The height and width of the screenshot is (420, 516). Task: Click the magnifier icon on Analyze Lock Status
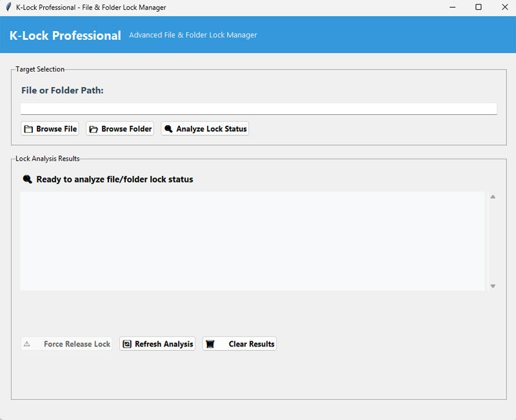click(168, 128)
